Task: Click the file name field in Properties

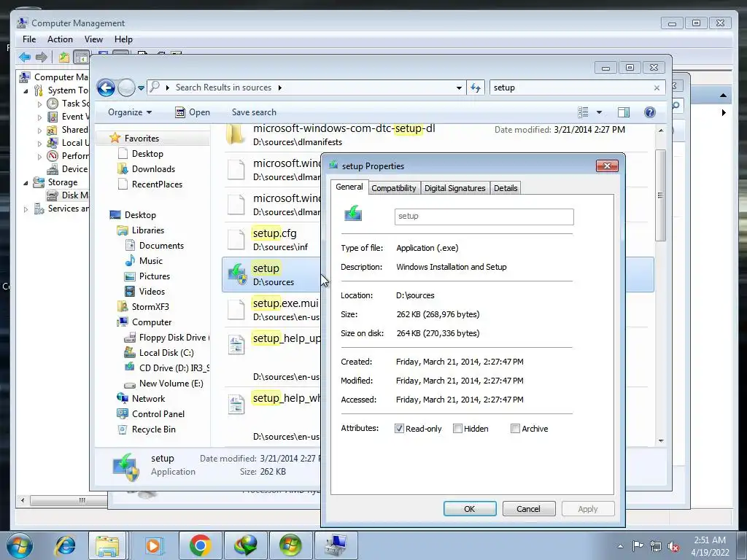Action: tap(484, 217)
